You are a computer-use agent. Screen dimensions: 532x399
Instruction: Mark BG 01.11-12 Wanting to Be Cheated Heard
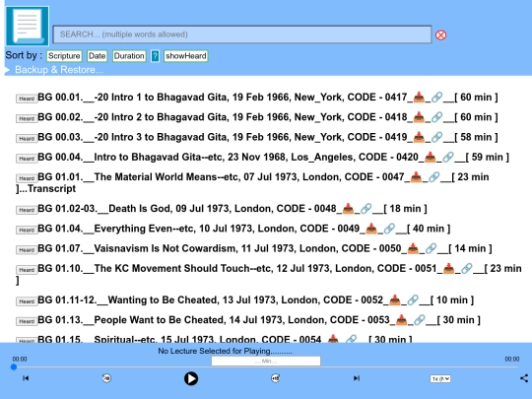tap(27, 301)
